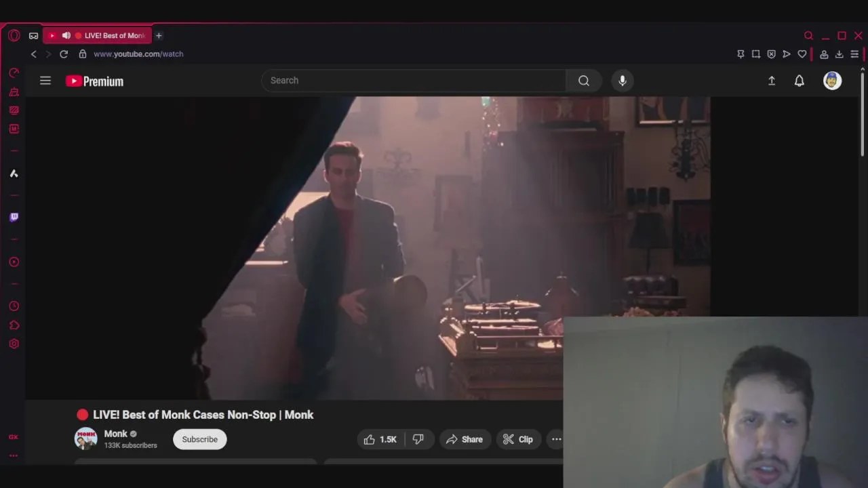
Task: Open YouTube account avatar menu
Action: [832, 81]
